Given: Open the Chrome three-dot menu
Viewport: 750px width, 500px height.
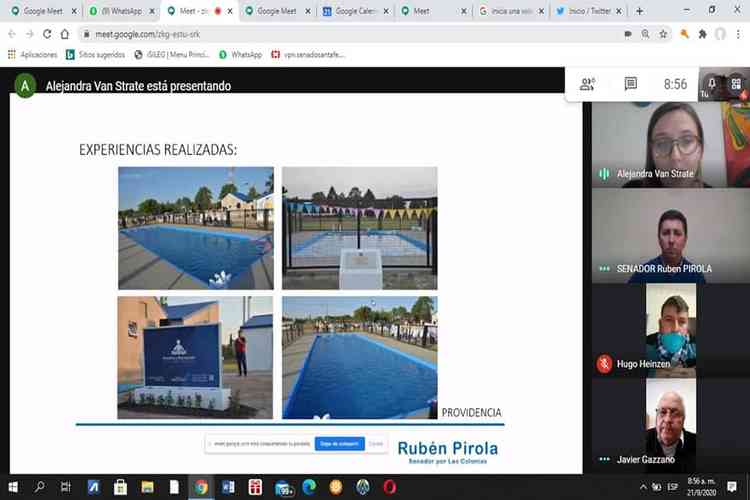Looking at the screenshot, I should 738,34.
